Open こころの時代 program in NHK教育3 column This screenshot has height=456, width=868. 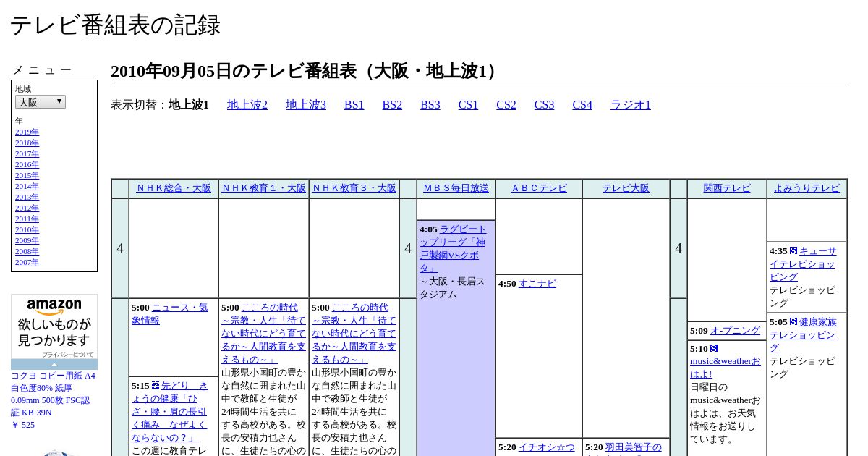point(354,334)
